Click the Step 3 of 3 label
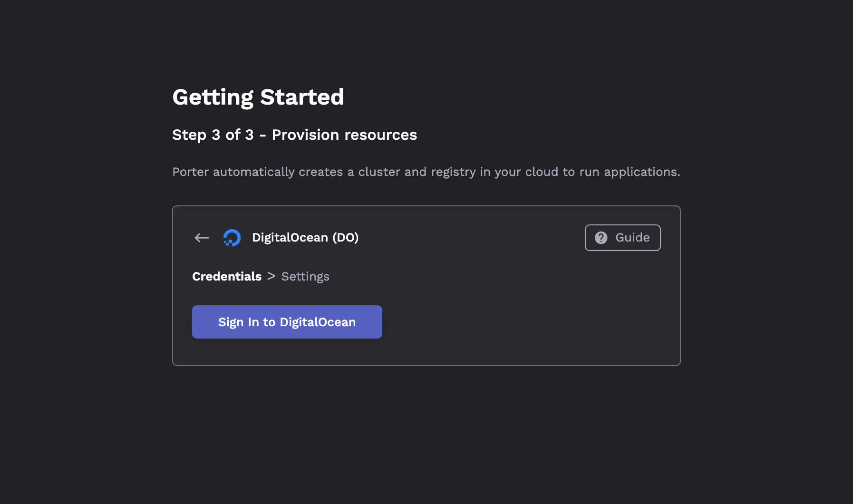The width and height of the screenshot is (853, 504). 213,135
